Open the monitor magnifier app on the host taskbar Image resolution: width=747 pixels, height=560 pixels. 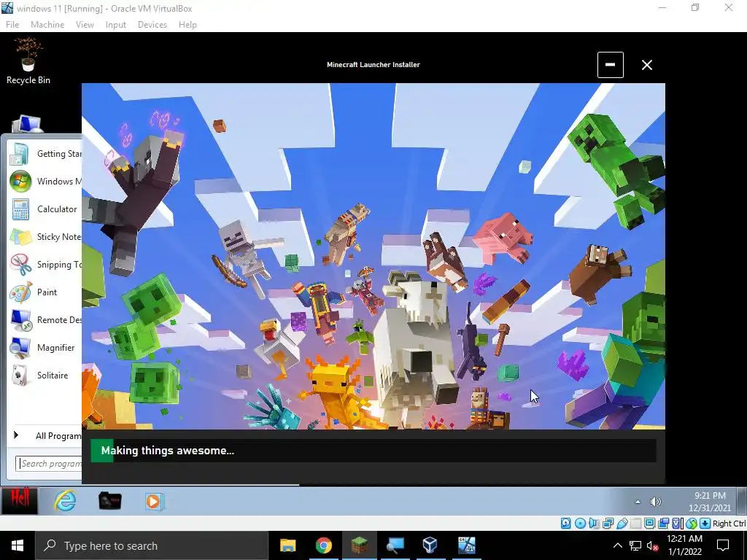coord(395,545)
